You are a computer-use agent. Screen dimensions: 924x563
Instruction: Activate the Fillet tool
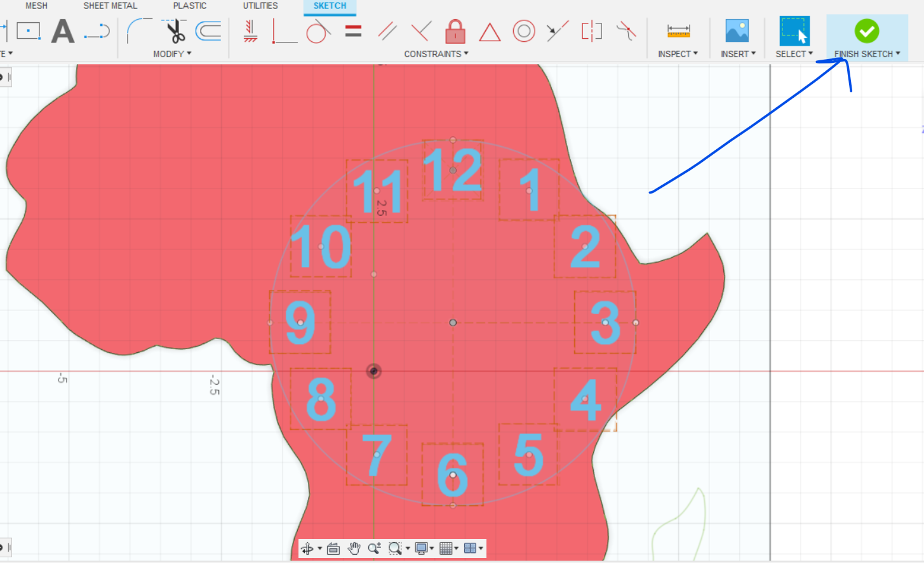coord(139,30)
